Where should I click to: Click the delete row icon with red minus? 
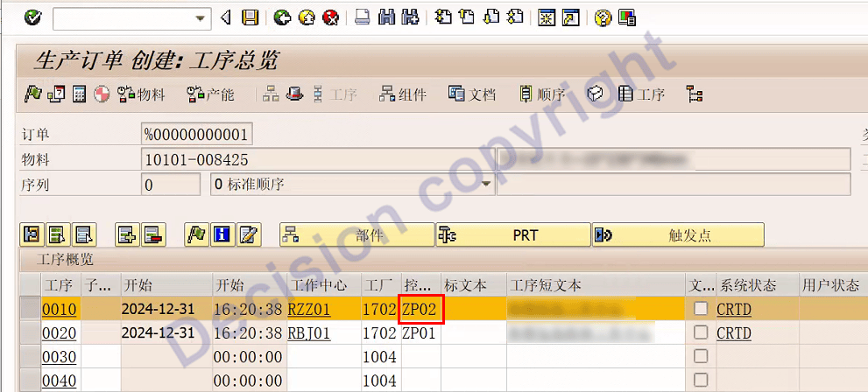[153, 234]
